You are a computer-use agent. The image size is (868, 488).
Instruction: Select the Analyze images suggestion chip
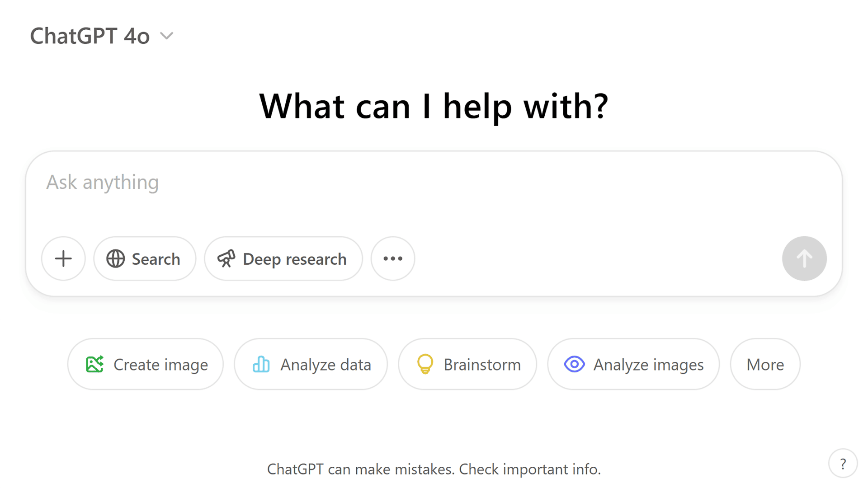point(633,364)
